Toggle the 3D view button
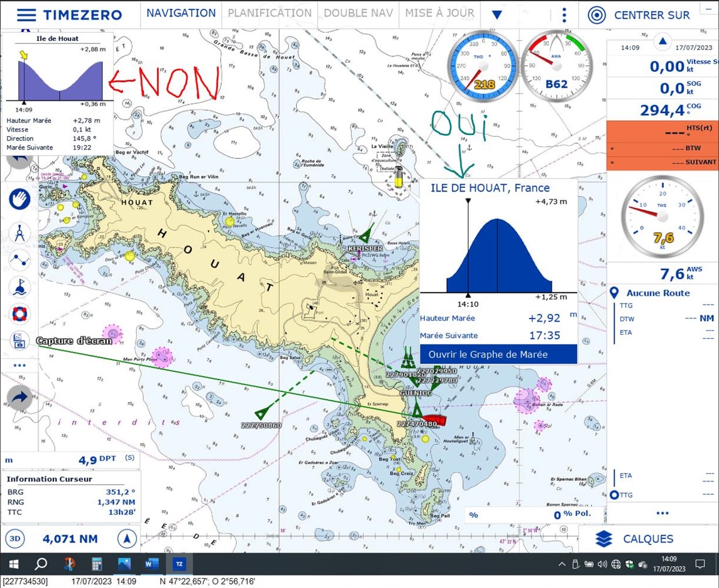Image resolution: width=719 pixels, height=588 pixels. pyautogui.click(x=15, y=538)
